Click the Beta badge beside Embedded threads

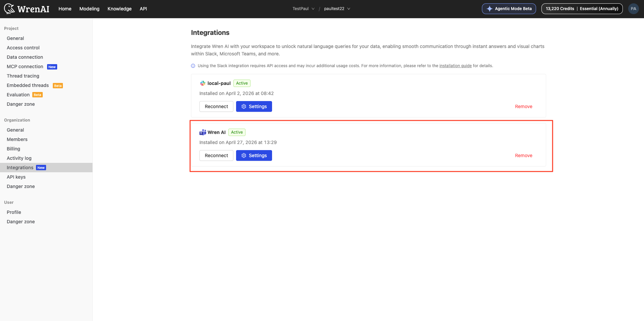pyautogui.click(x=58, y=86)
